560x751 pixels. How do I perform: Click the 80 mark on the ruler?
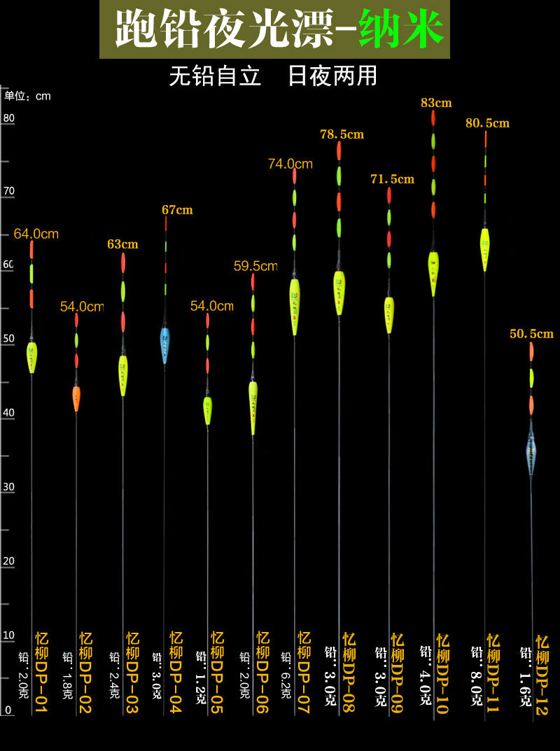point(8,118)
